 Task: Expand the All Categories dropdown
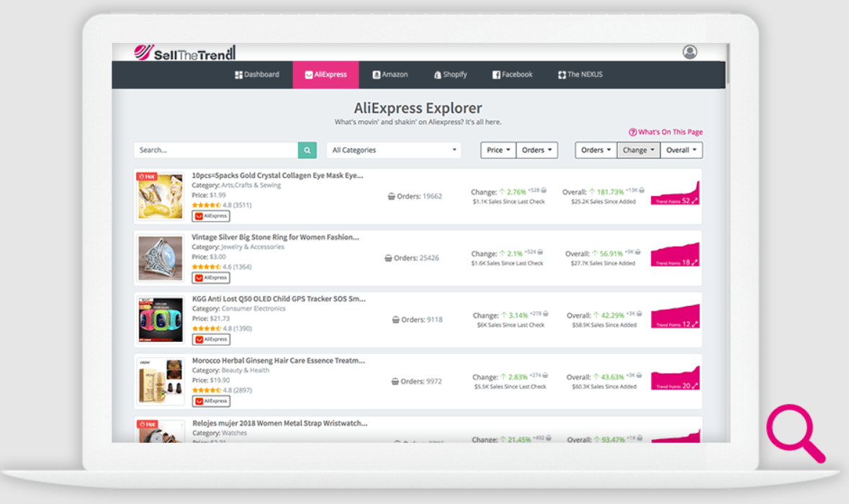click(x=394, y=150)
